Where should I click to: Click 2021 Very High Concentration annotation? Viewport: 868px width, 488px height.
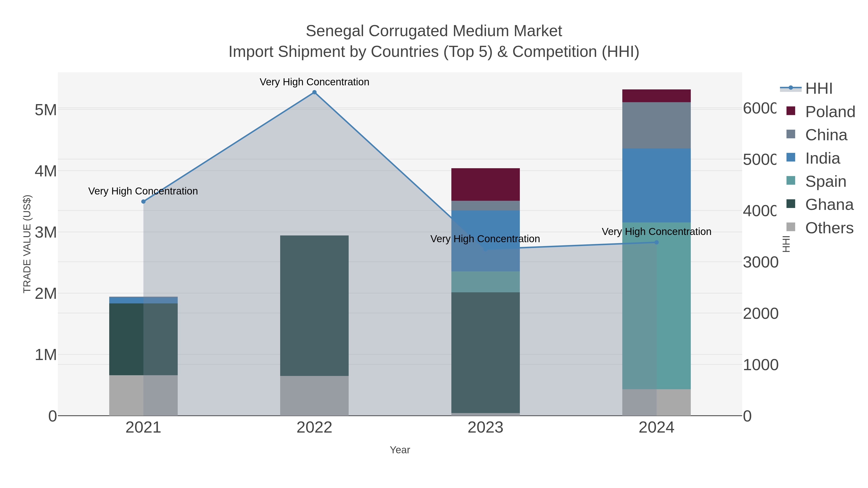coord(143,191)
